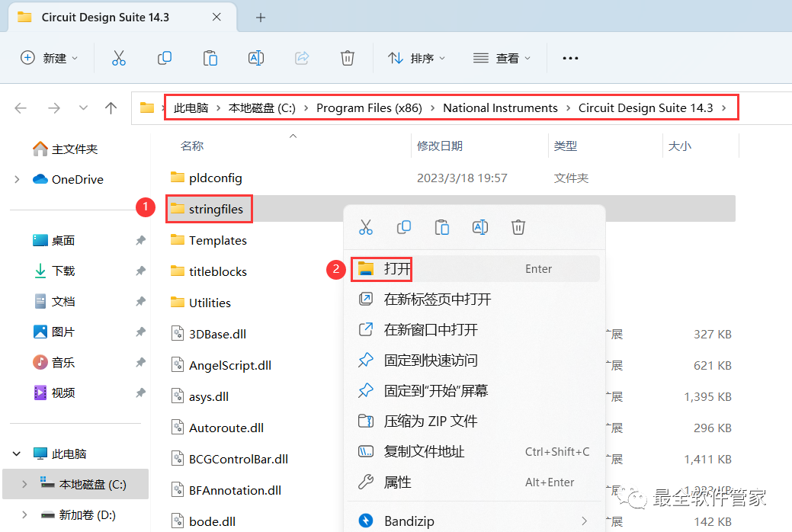Viewport: 792px width, 532px height.
Task: Select the AngelScript.dll file
Action: tap(221, 365)
